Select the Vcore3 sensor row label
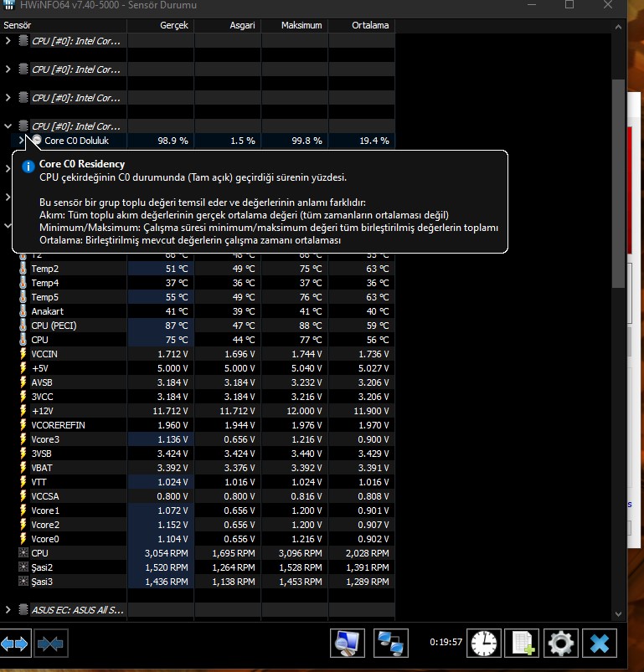The image size is (644, 672). (45, 439)
